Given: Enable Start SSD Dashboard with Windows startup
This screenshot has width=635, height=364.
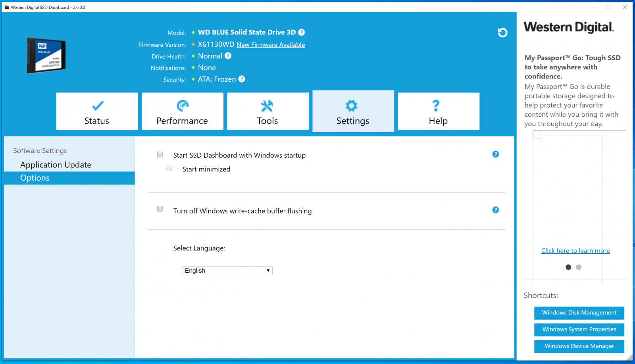Looking at the screenshot, I should (x=160, y=154).
